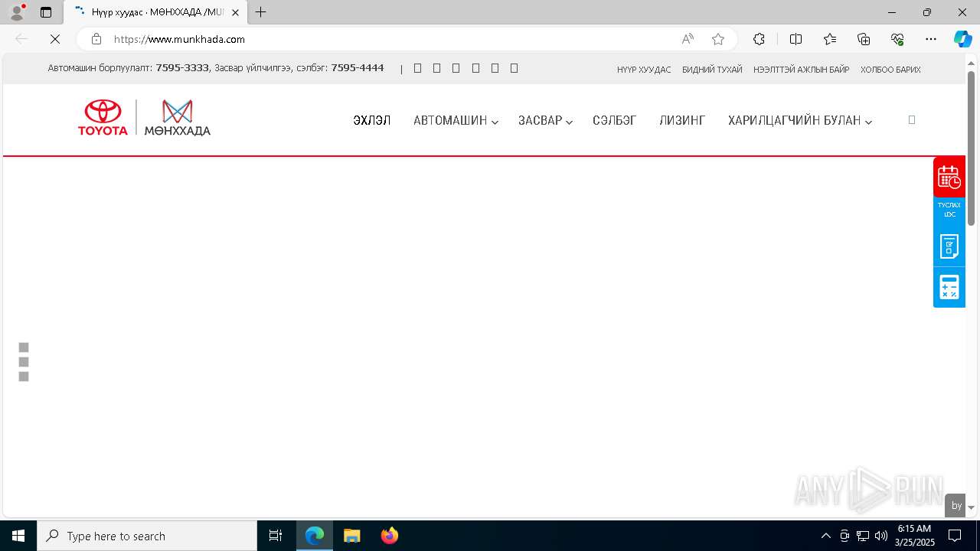Image resolution: width=980 pixels, height=551 pixels.
Task: Click the first social icon in top bar
Action: click(x=417, y=68)
